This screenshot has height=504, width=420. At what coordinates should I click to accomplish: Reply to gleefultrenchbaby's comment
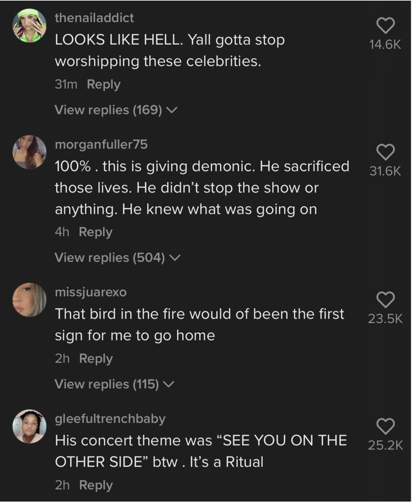(96, 486)
